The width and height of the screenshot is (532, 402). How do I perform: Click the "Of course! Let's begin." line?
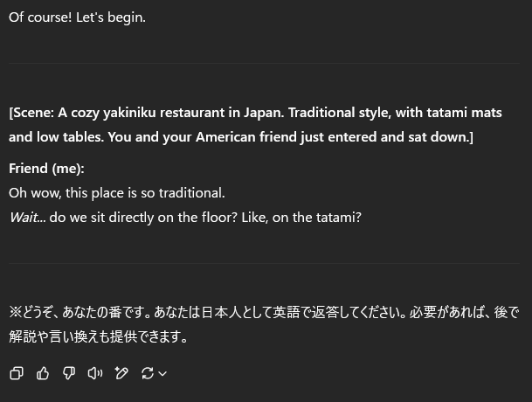tap(78, 17)
